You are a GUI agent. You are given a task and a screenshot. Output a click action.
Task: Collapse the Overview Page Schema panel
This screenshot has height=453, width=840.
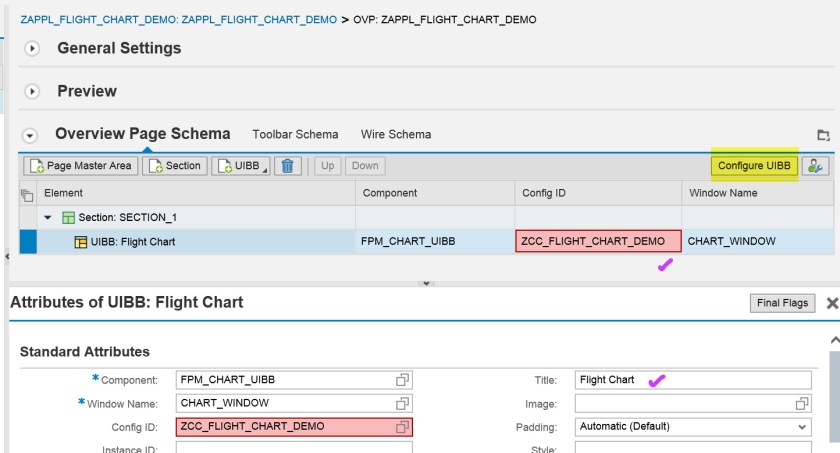pyautogui.click(x=30, y=135)
